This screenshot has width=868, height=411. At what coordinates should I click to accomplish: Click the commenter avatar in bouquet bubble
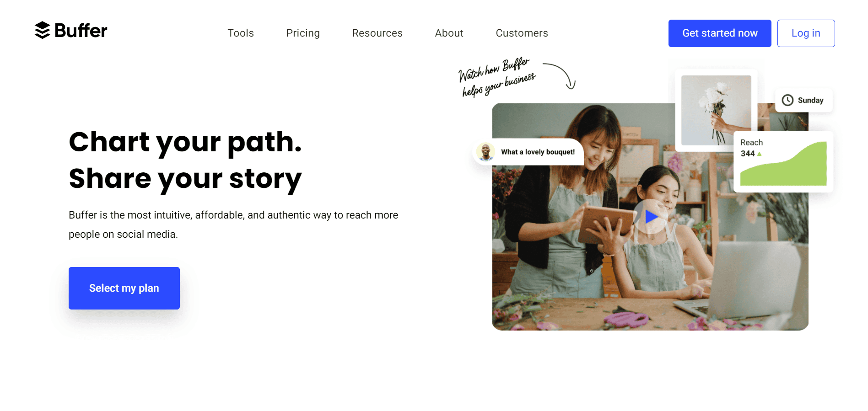click(485, 152)
